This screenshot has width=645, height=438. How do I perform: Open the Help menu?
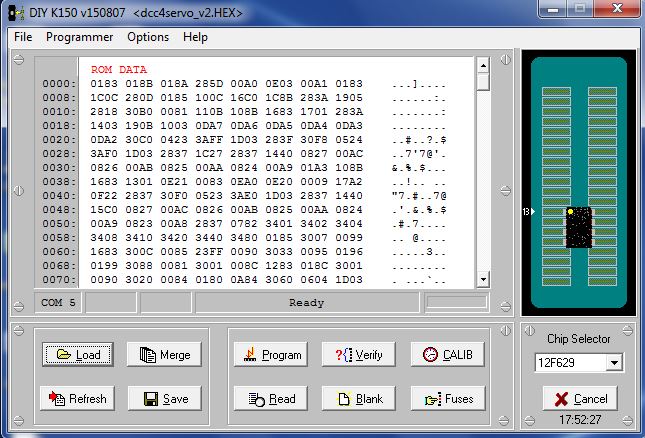click(196, 37)
